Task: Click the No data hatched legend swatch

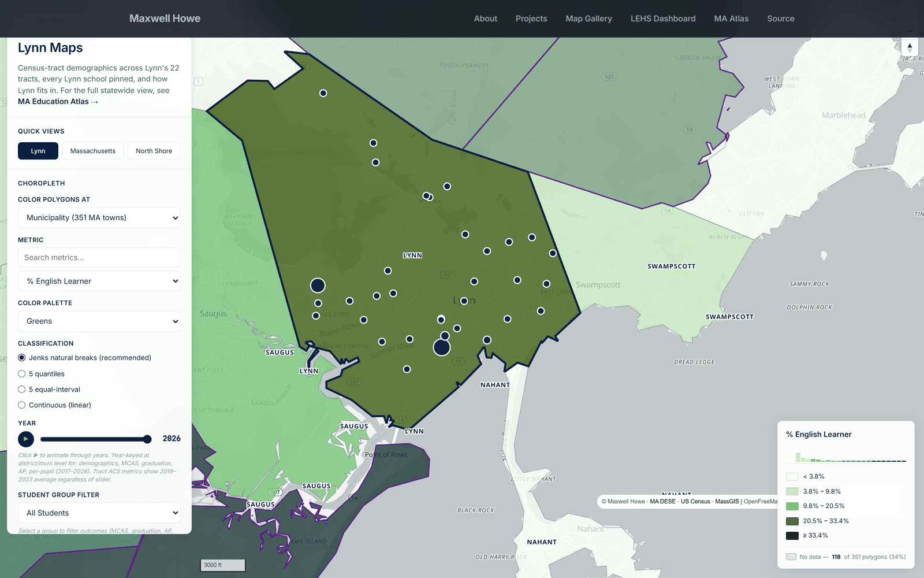Action: point(791,557)
